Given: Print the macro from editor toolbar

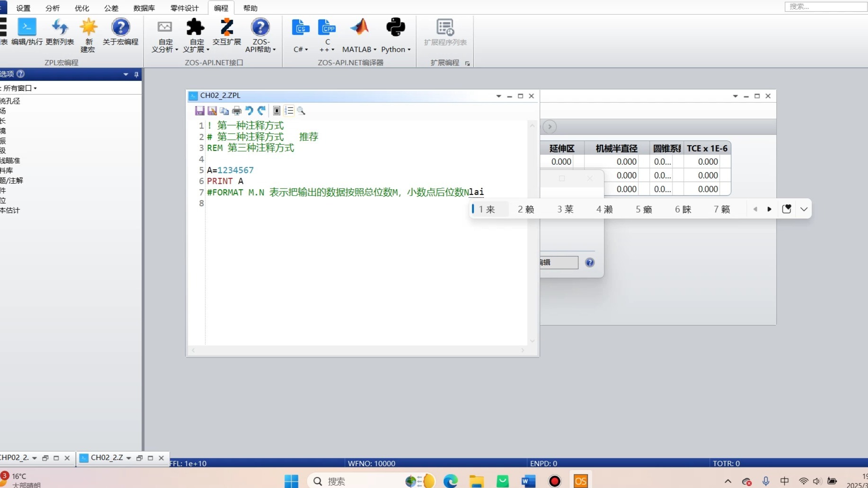Looking at the screenshot, I should pyautogui.click(x=237, y=111).
